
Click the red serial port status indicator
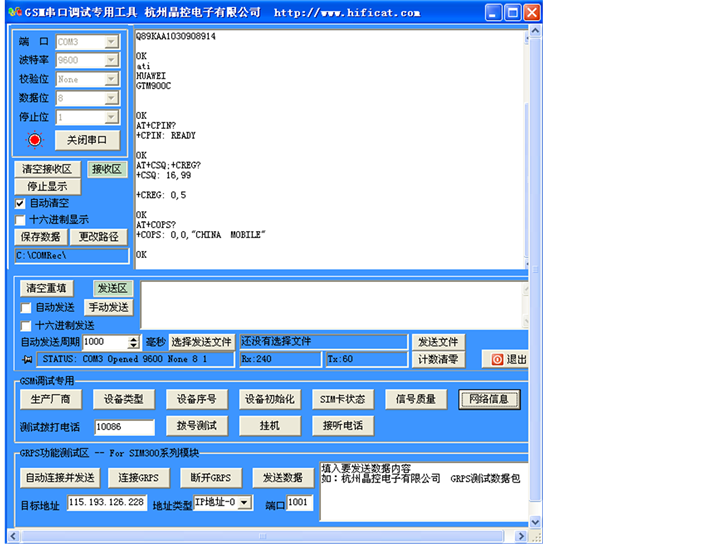(x=35, y=140)
